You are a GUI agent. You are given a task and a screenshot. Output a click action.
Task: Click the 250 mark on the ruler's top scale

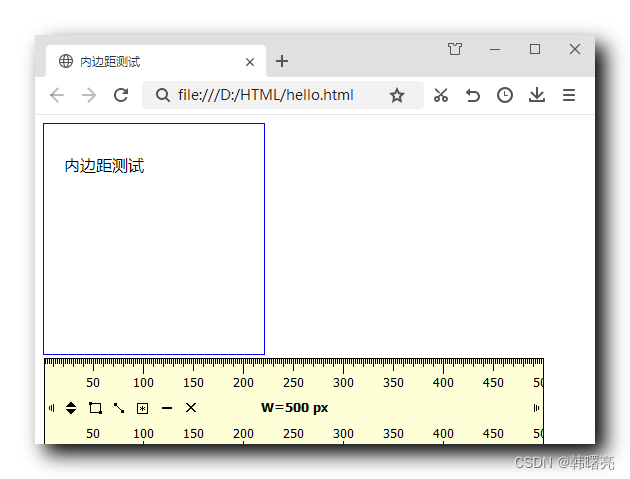point(293,382)
